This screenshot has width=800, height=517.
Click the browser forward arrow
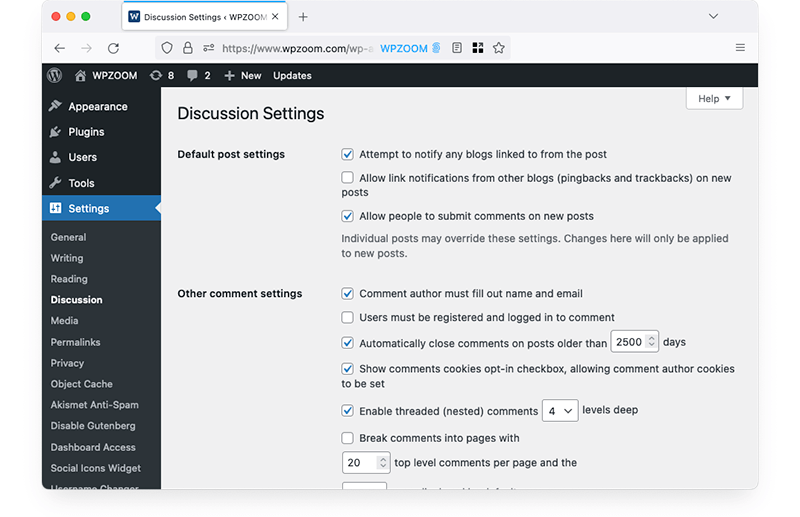coord(87,48)
